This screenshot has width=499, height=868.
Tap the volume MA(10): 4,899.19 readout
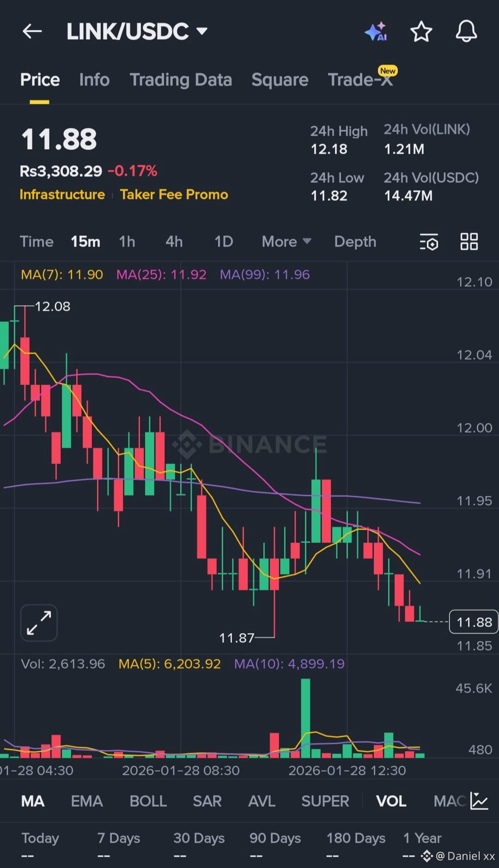[289, 664]
